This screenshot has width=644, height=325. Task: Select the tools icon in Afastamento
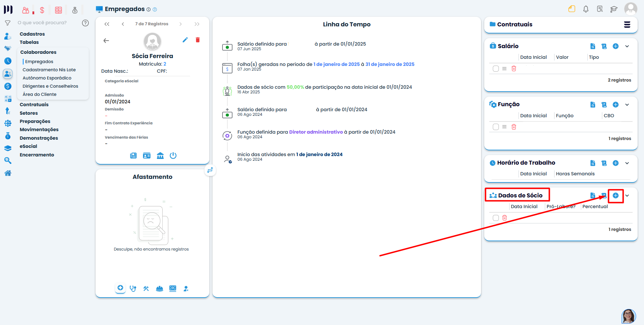click(x=146, y=289)
